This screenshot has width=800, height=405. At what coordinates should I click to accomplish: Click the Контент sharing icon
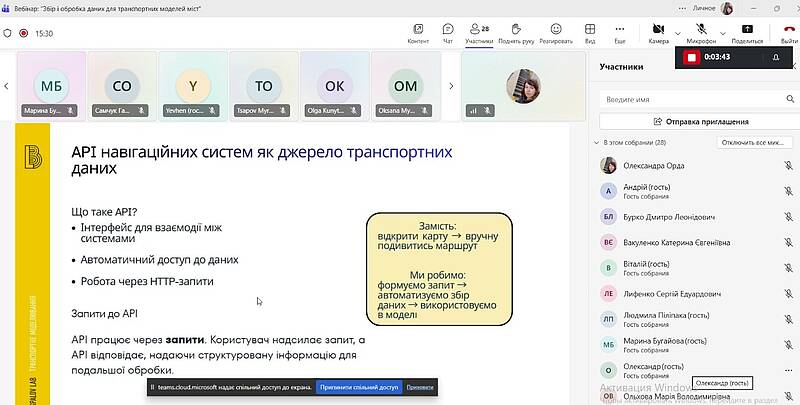pos(418,32)
